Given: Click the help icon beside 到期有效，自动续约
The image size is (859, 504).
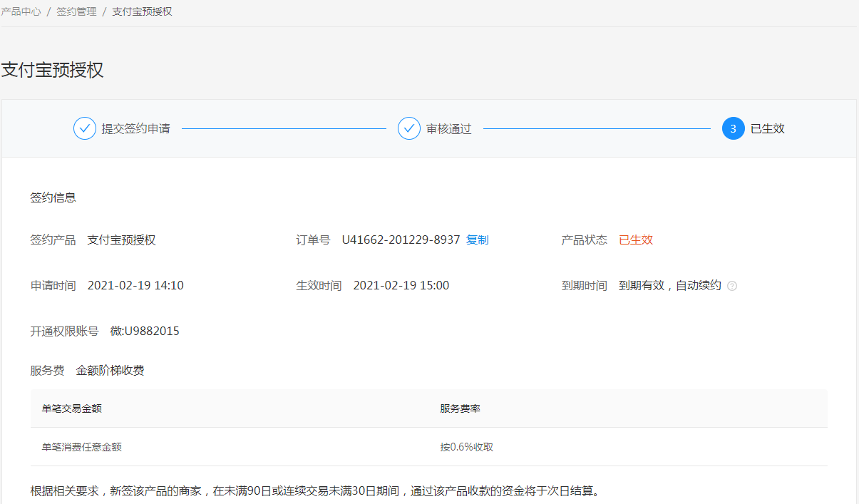Looking at the screenshot, I should point(732,286).
